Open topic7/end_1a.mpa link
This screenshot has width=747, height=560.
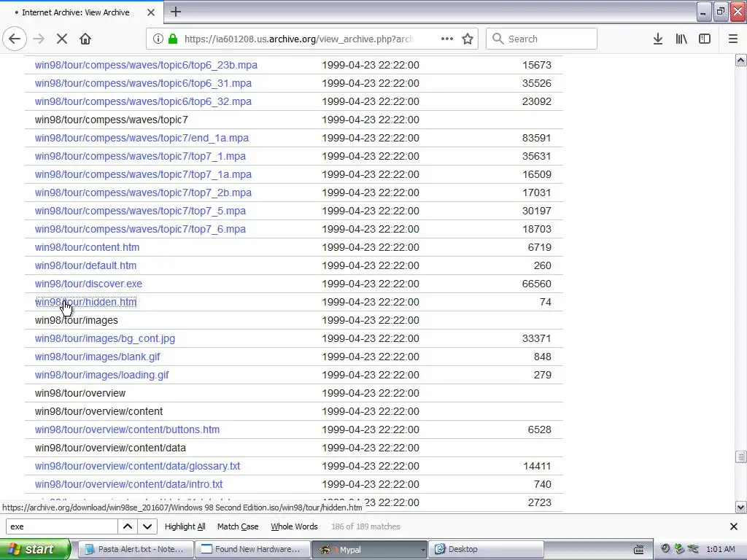click(142, 138)
